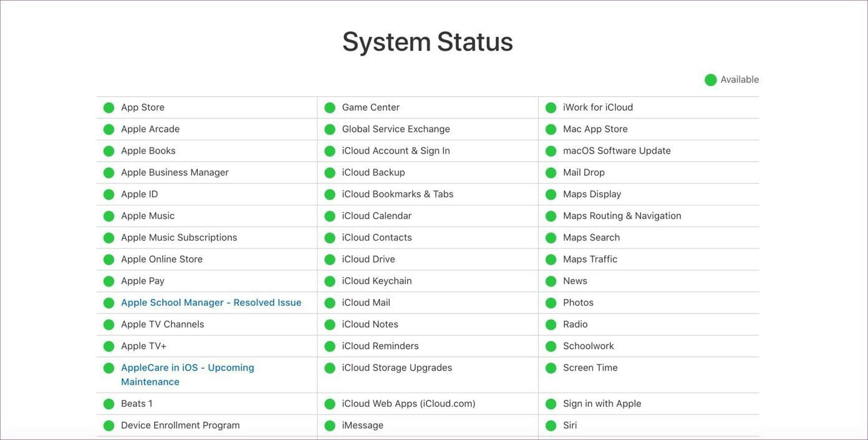Click the green status dot beside Beats 1
The image size is (868, 440).
109,404
